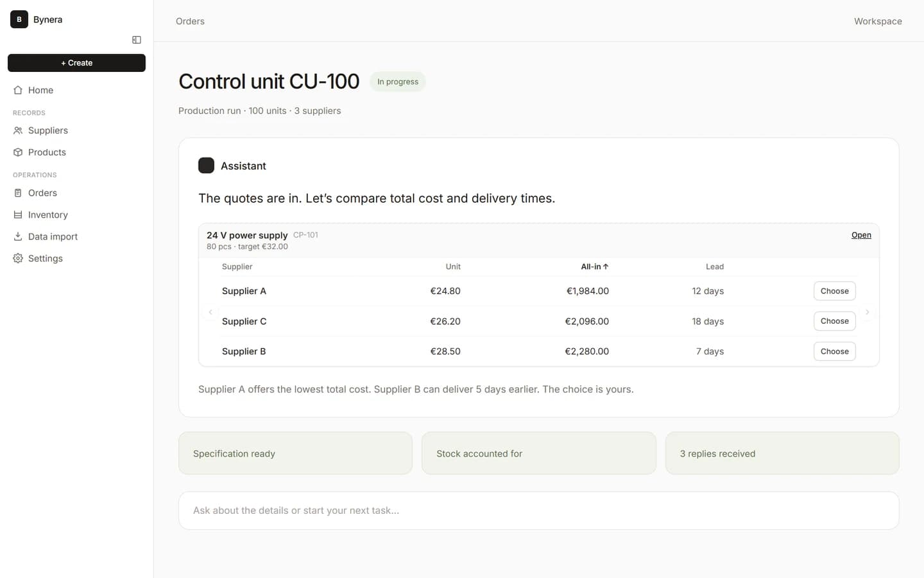The width and height of the screenshot is (924, 578).
Task: Click the Specification ready card
Action: click(295, 453)
